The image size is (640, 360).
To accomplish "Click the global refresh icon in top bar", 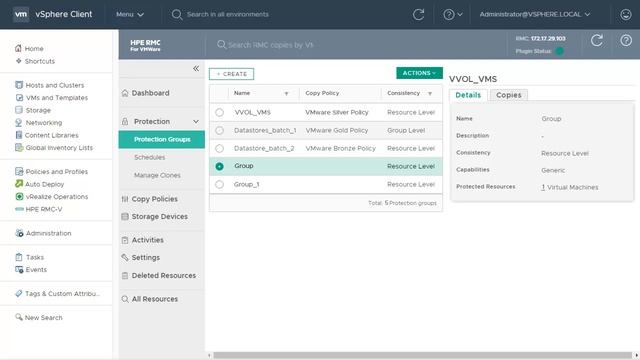I will pyautogui.click(x=418, y=15).
